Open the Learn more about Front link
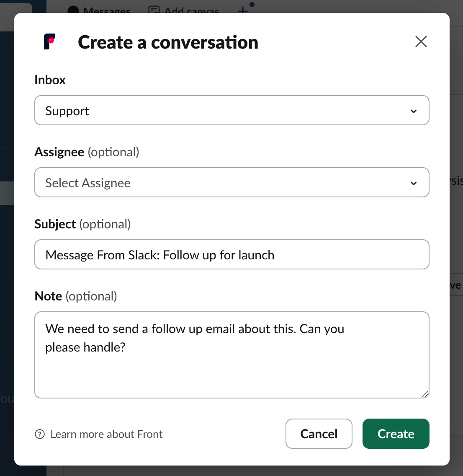This screenshot has height=476, width=463. [106, 434]
